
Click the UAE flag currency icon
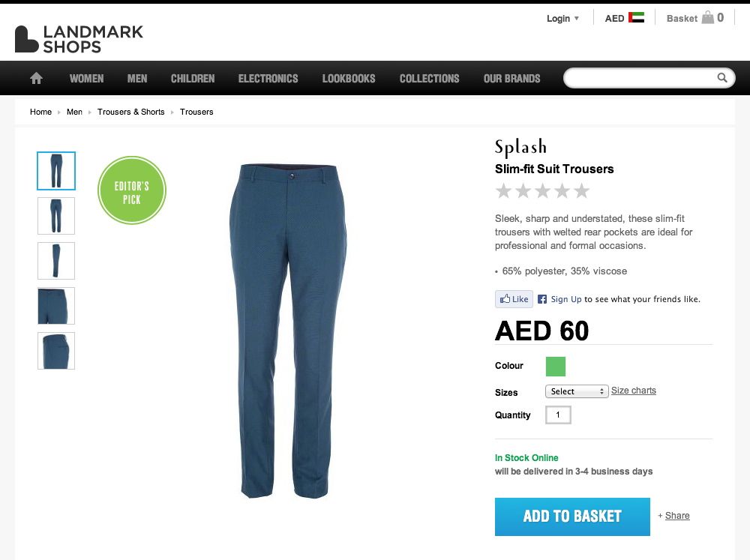[636, 18]
